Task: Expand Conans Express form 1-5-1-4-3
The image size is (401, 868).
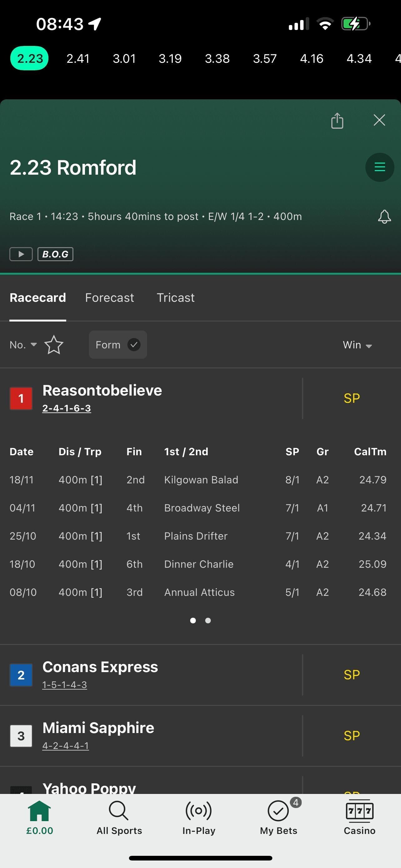Action: click(65, 685)
